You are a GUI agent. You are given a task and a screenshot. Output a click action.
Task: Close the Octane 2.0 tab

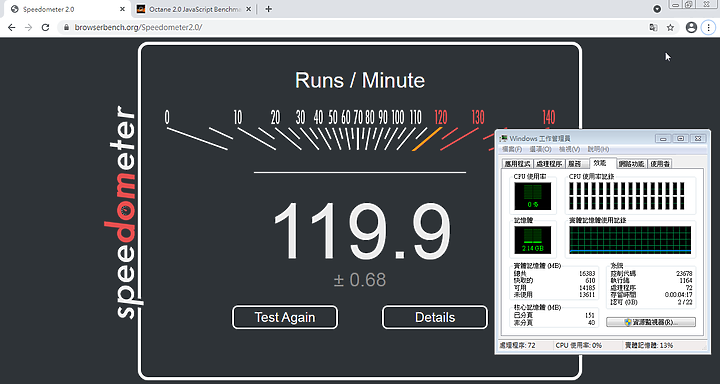pos(249,9)
